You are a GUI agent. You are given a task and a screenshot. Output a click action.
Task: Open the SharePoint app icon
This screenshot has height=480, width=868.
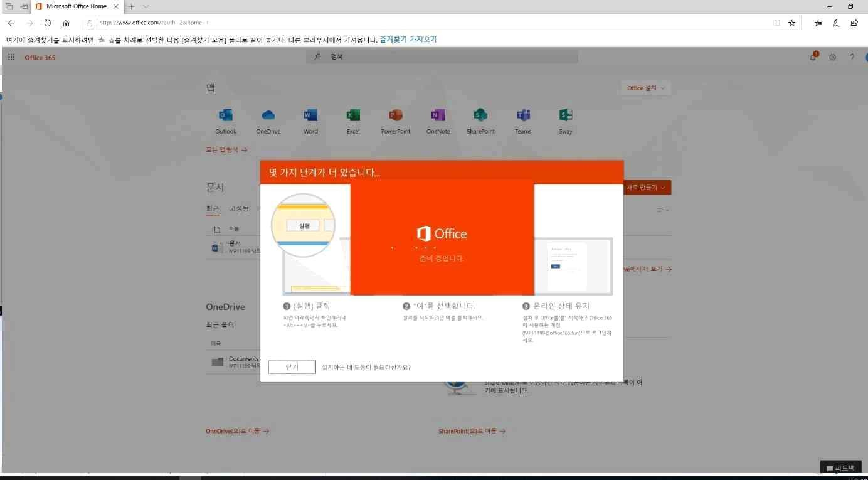(x=480, y=115)
